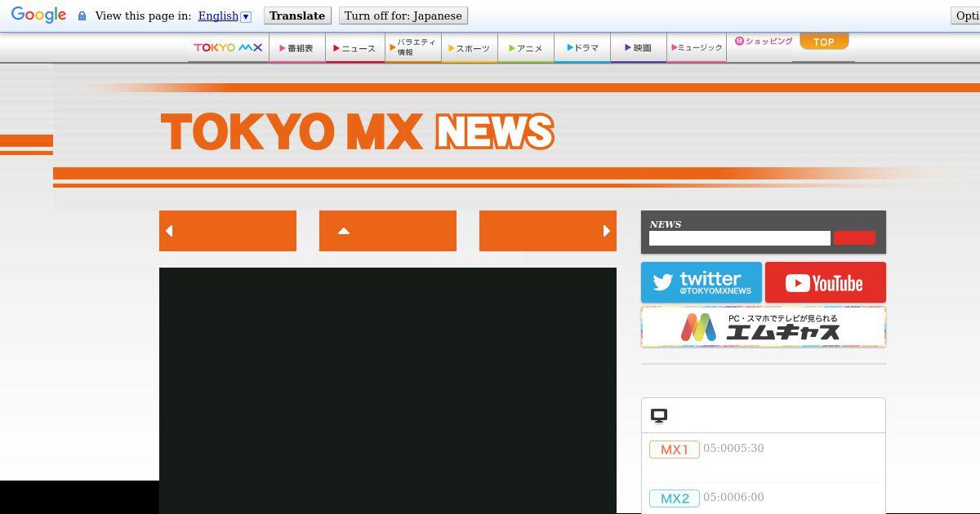Image resolution: width=980 pixels, height=514 pixels.
Task: Open the 映画 menu tab
Action: pos(639,48)
